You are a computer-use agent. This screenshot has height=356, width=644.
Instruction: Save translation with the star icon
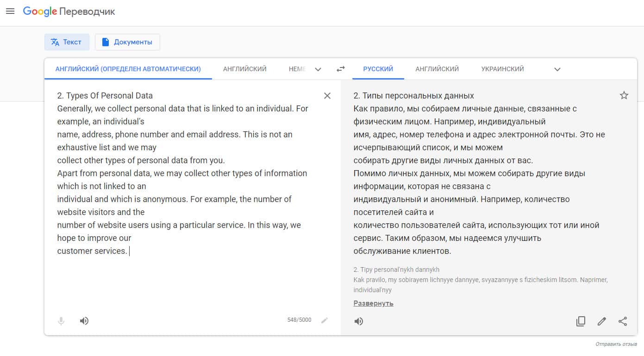pos(624,96)
